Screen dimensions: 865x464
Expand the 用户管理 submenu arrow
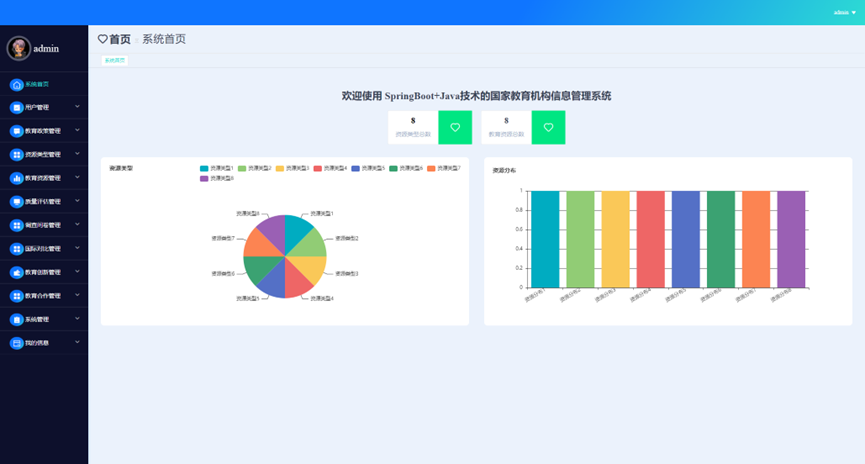click(x=77, y=106)
